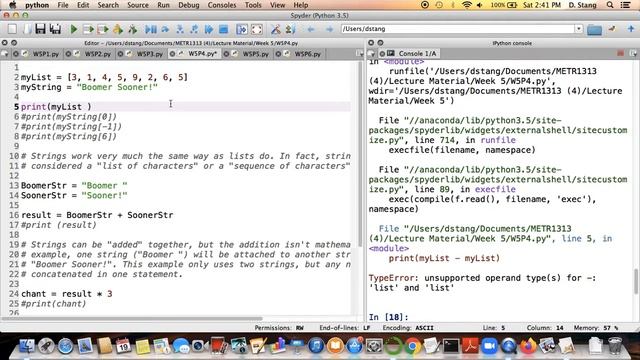The height and width of the screenshot is (360, 640).
Task: Open the Zoom app from the Dock
Action: tap(489, 347)
